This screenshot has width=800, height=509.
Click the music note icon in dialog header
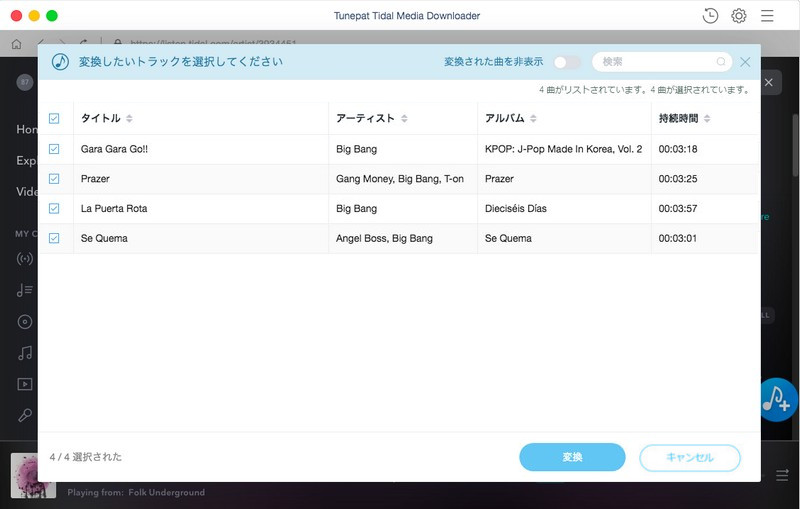point(60,62)
